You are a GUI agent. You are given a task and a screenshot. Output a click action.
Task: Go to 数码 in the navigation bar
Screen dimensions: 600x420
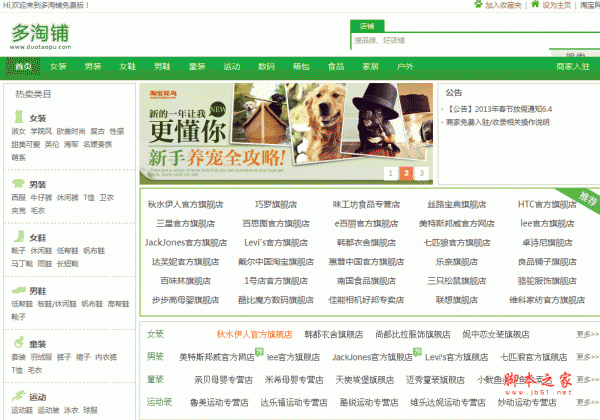pos(266,66)
